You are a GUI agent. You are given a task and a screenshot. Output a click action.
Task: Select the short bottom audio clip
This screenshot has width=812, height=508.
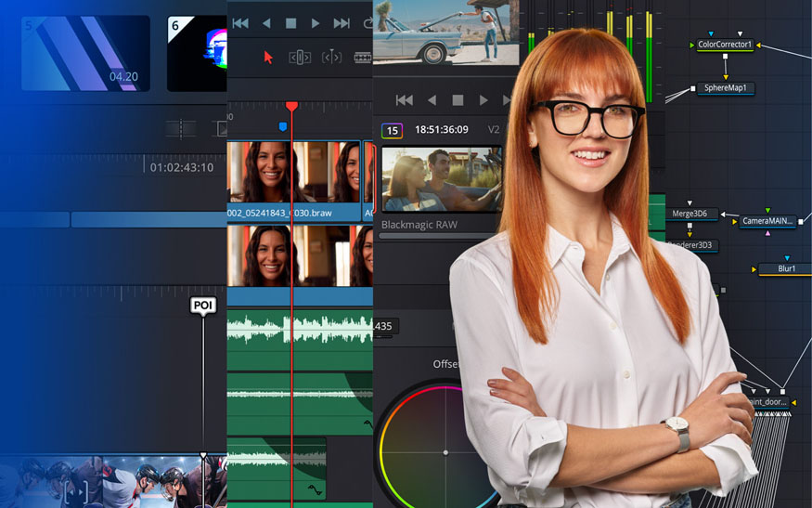277,468
